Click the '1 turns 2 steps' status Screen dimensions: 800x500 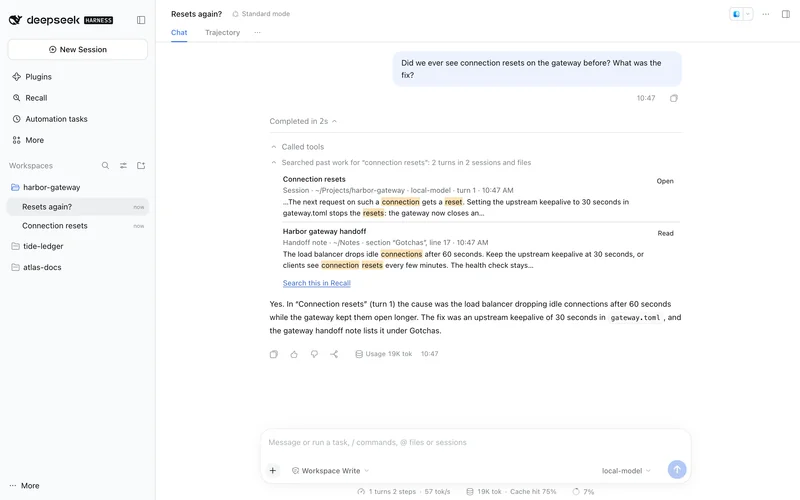[x=387, y=491]
